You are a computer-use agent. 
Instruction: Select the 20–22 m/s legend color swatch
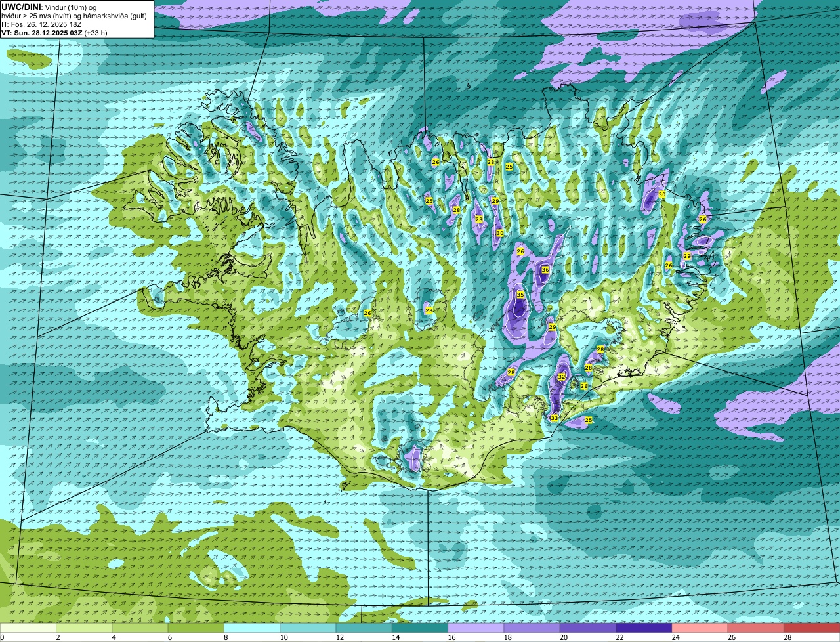point(588,628)
